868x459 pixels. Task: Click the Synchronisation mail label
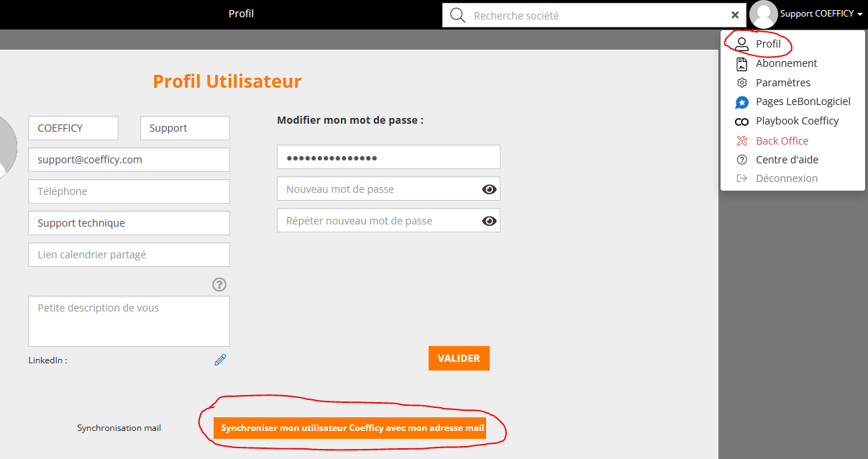(119, 428)
